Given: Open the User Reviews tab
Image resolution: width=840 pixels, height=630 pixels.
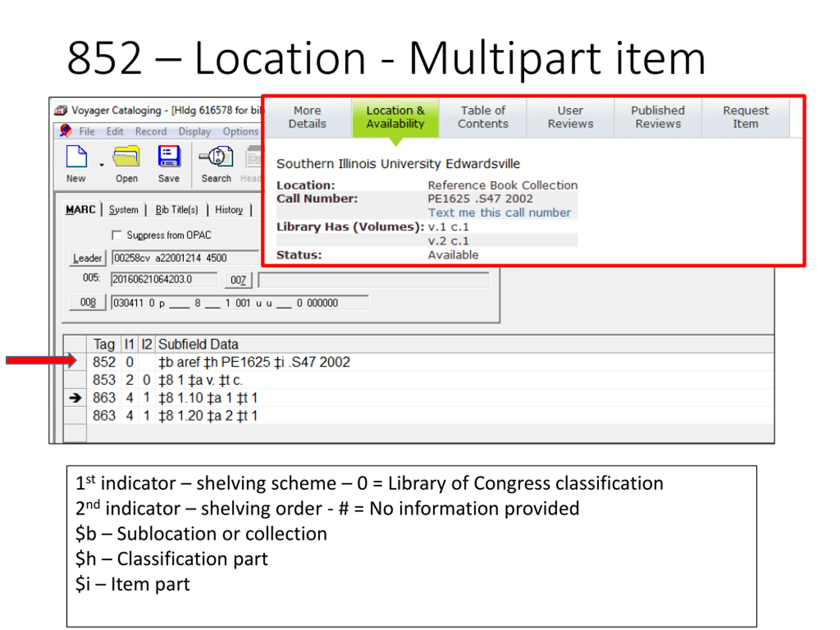Looking at the screenshot, I should (x=570, y=117).
